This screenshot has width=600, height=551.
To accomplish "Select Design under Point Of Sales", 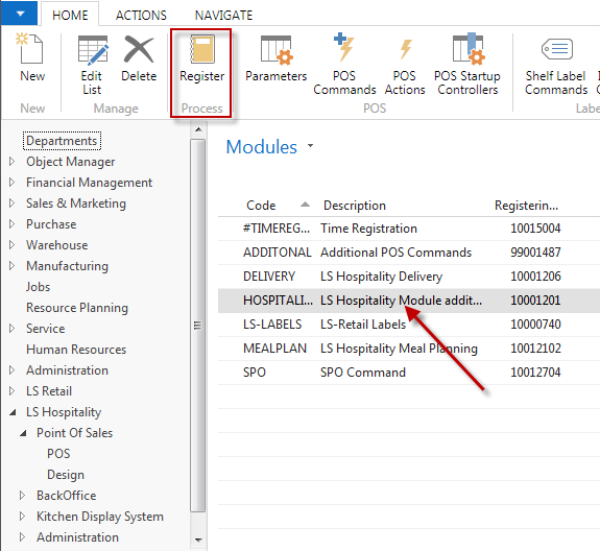I will pyautogui.click(x=65, y=474).
